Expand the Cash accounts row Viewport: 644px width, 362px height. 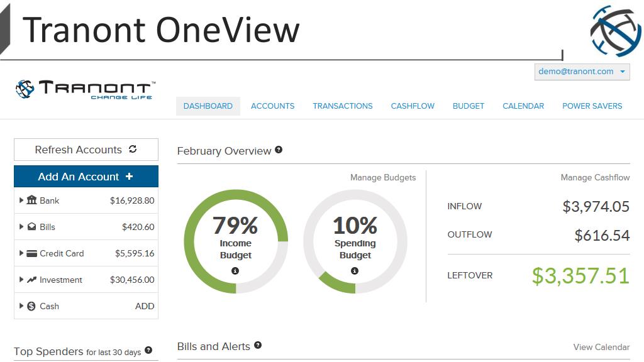click(21, 306)
